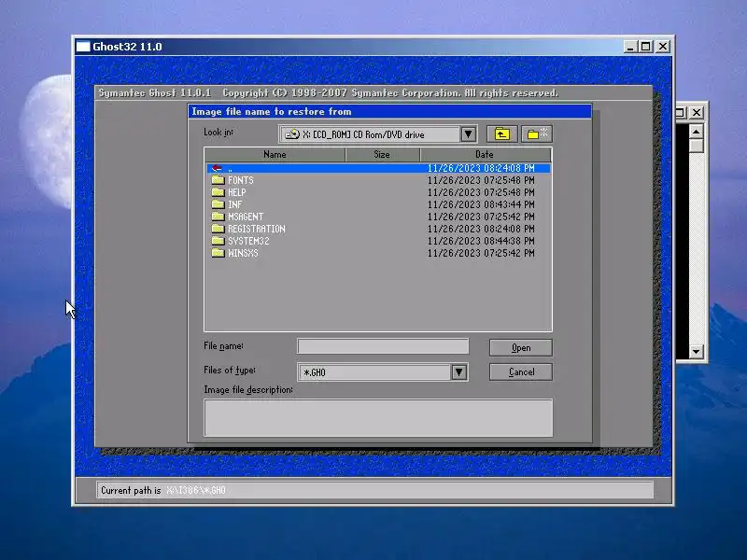Click scroll up arrow in background window
This screenshot has height=560, width=747.
[696, 131]
